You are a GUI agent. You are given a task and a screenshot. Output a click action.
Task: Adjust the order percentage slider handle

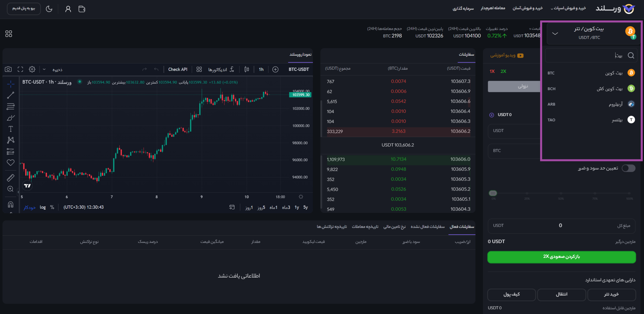click(493, 193)
